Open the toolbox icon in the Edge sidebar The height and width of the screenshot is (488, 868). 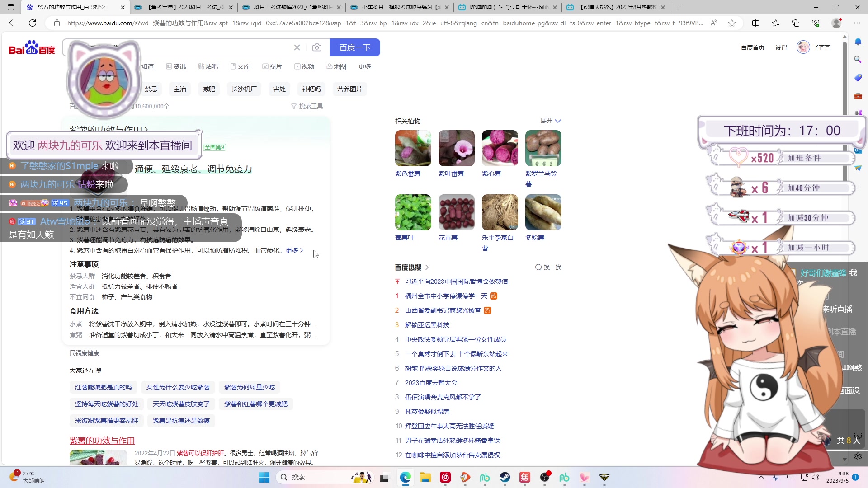point(858,96)
